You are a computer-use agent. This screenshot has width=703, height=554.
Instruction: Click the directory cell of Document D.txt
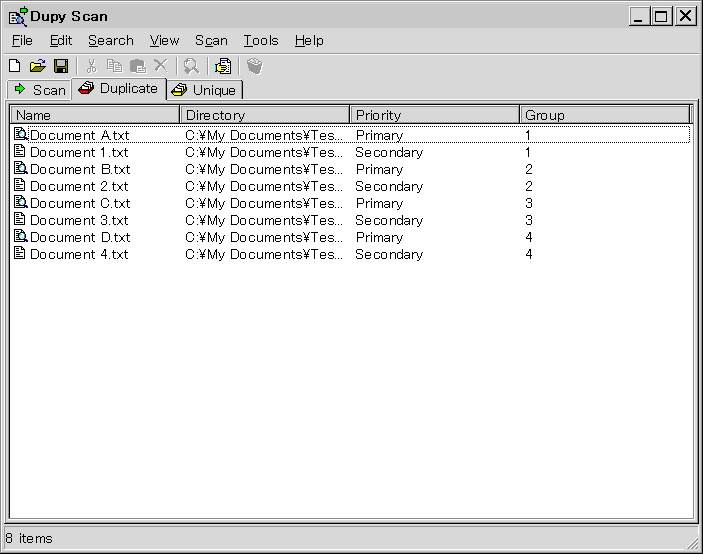264,238
